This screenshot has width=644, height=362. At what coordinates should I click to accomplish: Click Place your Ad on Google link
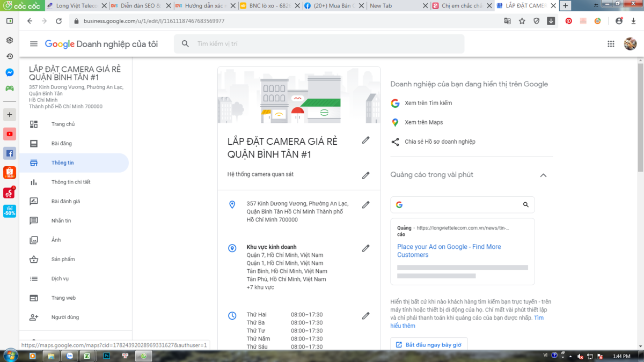click(x=449, y=251)
